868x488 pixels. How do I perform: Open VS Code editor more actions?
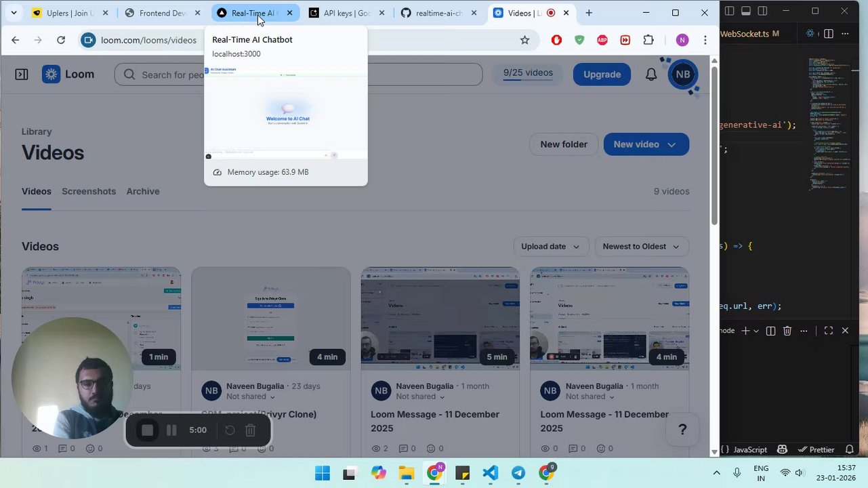pyautogui.click(x=846, y=33)
